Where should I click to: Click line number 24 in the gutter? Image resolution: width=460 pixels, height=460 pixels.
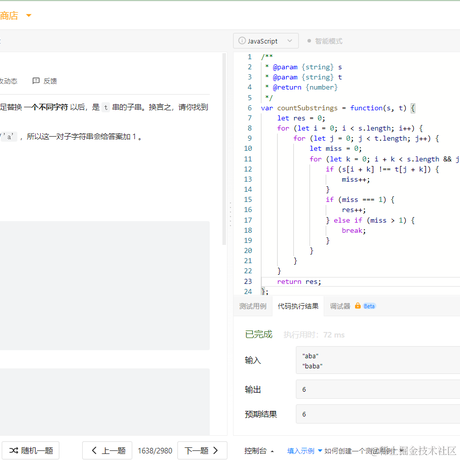[x=248, y=291]
